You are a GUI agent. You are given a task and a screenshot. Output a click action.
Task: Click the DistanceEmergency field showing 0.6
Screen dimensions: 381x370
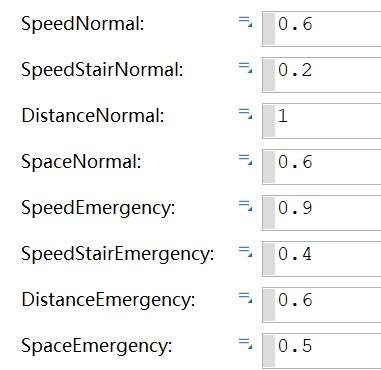(x=322, y=305)
